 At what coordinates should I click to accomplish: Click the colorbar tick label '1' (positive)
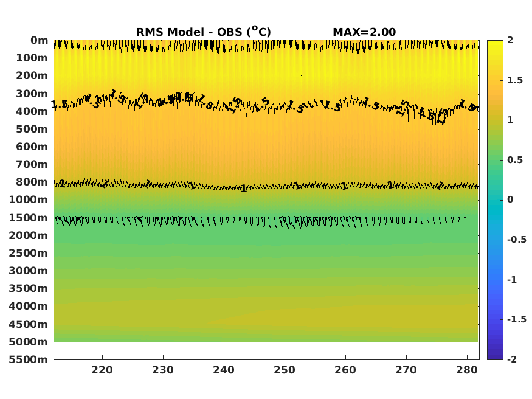point(510,120)
